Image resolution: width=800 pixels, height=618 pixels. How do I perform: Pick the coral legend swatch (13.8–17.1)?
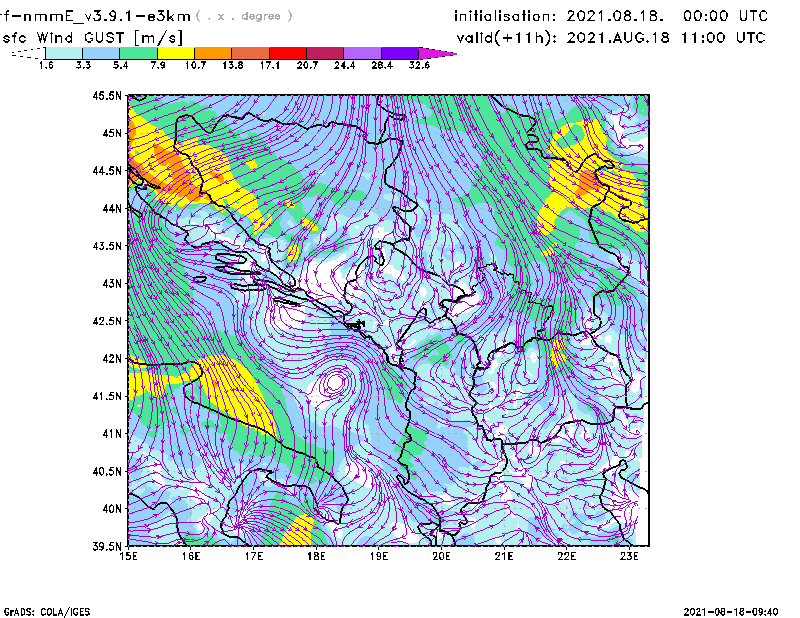251,53
